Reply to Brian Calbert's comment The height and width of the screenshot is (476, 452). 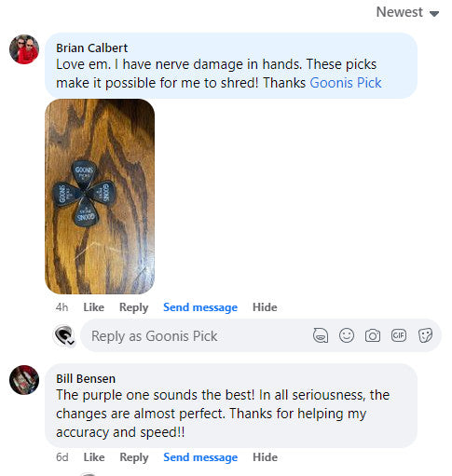tap(134, 307)
